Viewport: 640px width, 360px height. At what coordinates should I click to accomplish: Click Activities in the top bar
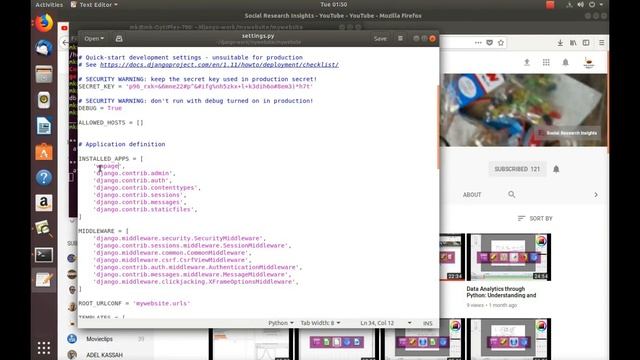coord(49,4)
